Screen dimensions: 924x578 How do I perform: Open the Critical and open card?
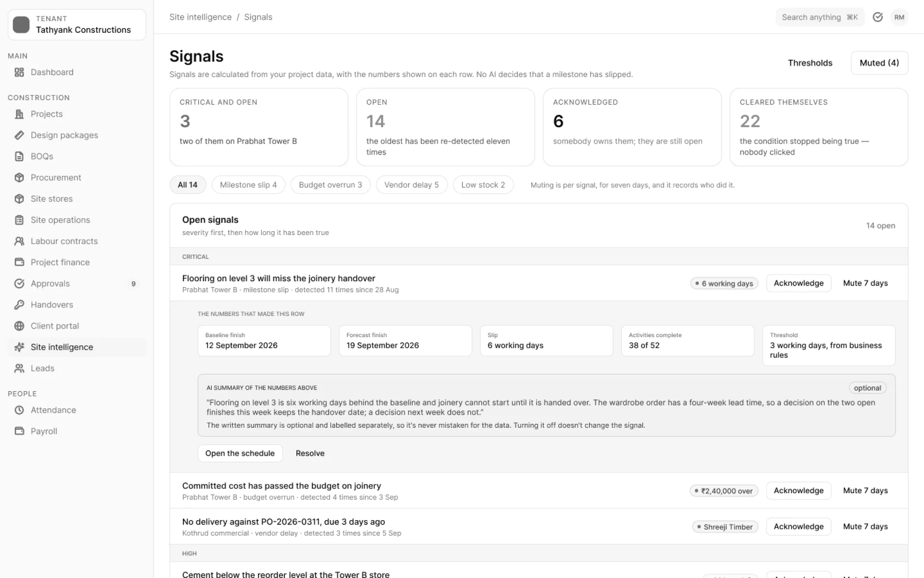click(259, 127)
